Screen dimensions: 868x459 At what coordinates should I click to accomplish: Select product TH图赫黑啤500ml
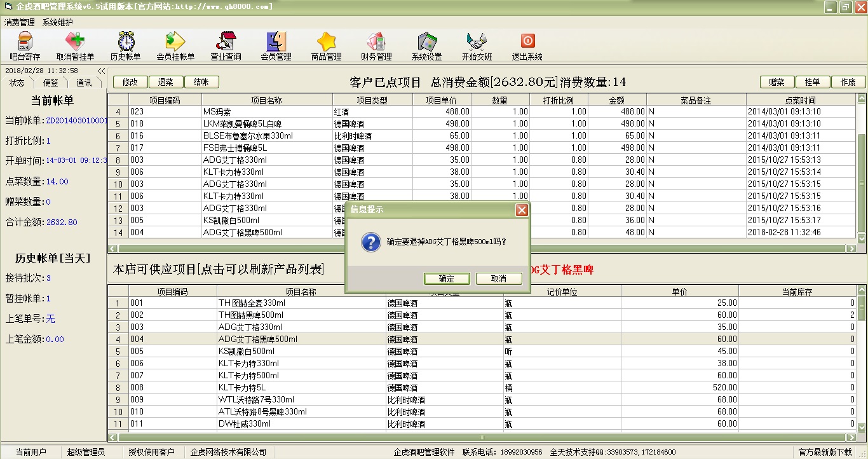[x=482, y=315]
